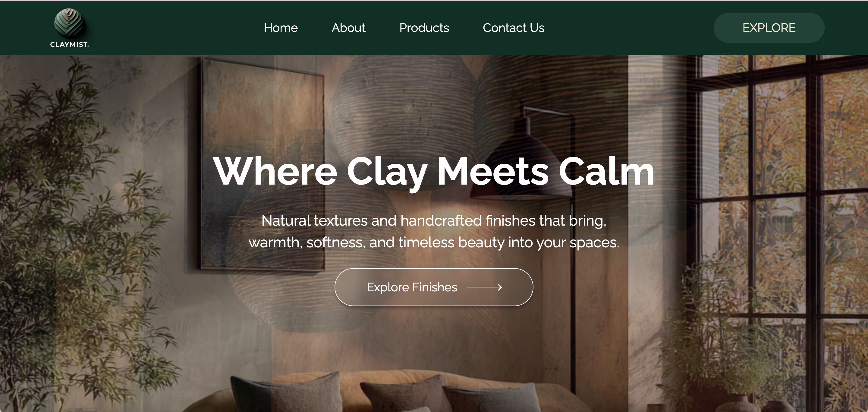Click the 'Natural textures and handcrafted finishes' subtitle
Screen dimensions: 868x412
(434, 232)
